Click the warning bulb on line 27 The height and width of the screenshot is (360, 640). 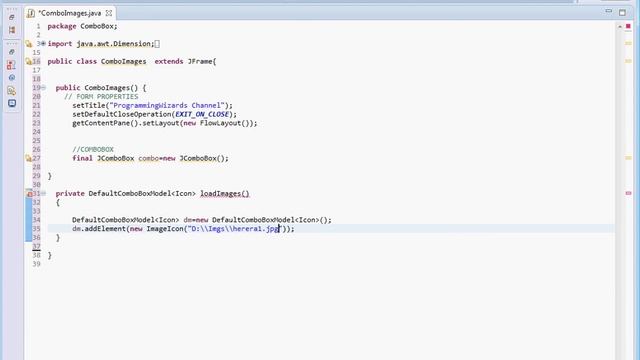29,158
